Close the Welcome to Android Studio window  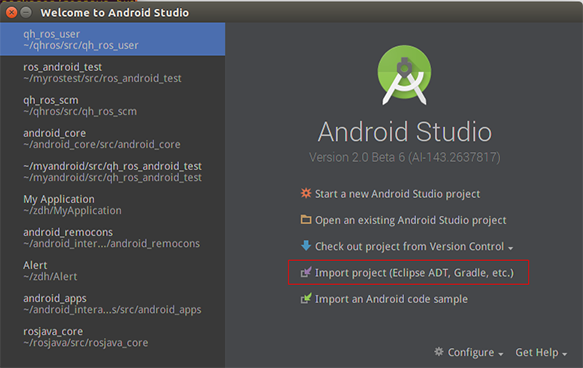tap(12, 13)
